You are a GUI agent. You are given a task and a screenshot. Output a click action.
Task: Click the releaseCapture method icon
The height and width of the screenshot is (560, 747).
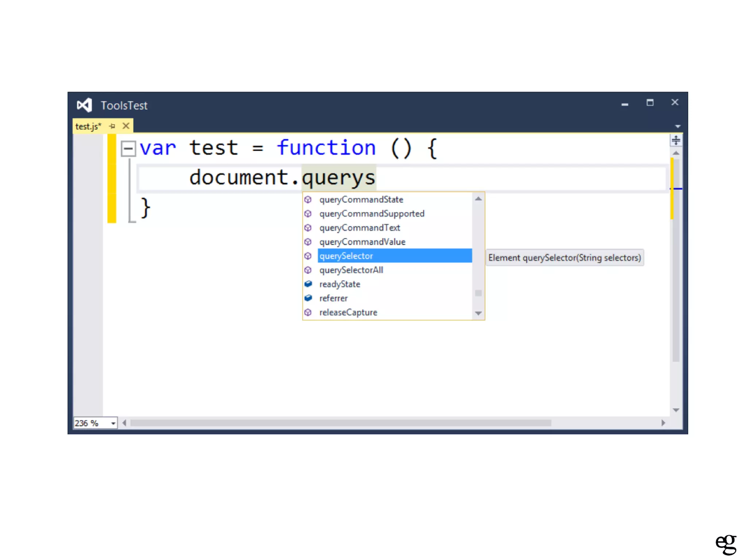(308, 312)
